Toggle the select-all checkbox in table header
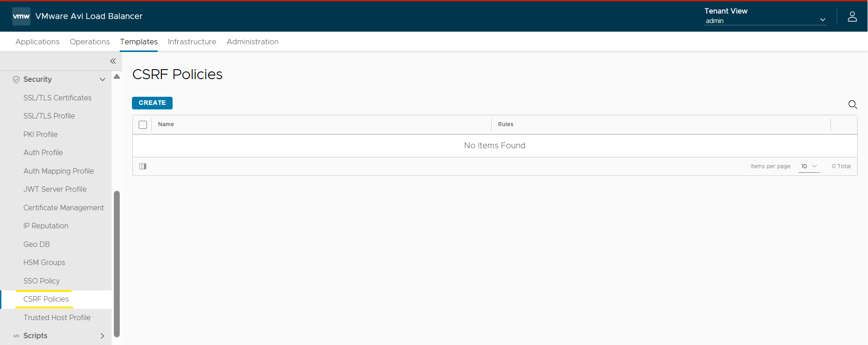The image size is (868, 345). pos(143,125)
